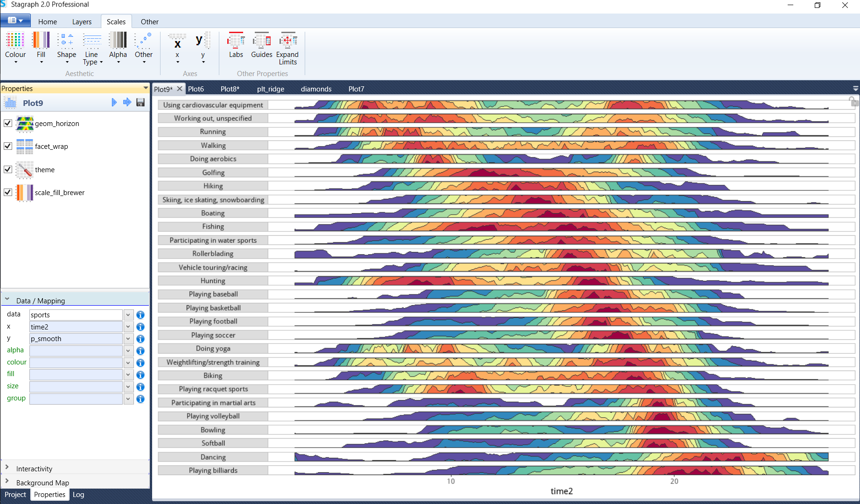Screen dimensions: 860x504
Task: Click the group mapping input field
Action: pos(76,399)
